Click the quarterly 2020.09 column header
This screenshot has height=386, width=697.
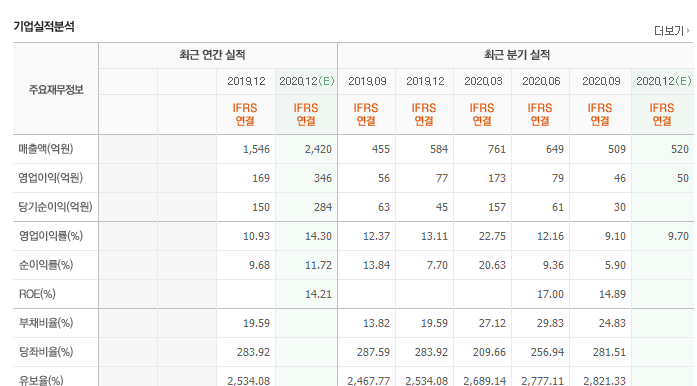[x=601, y=81]
